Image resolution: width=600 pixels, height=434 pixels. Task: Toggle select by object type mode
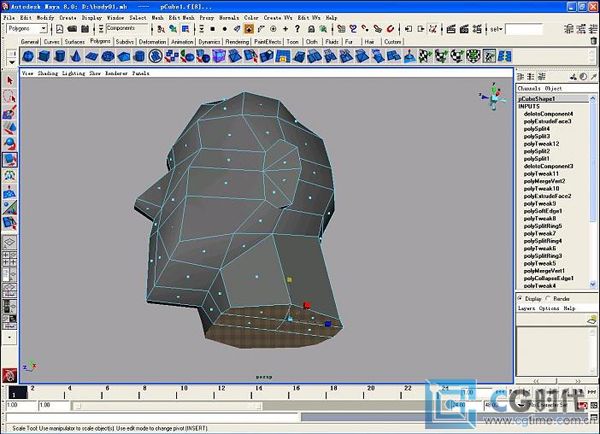click(173, 29)
